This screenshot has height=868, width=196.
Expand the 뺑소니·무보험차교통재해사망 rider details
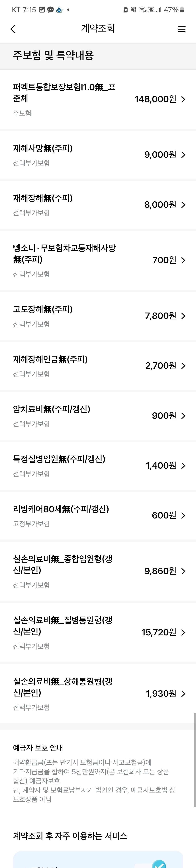coord(183,260)
